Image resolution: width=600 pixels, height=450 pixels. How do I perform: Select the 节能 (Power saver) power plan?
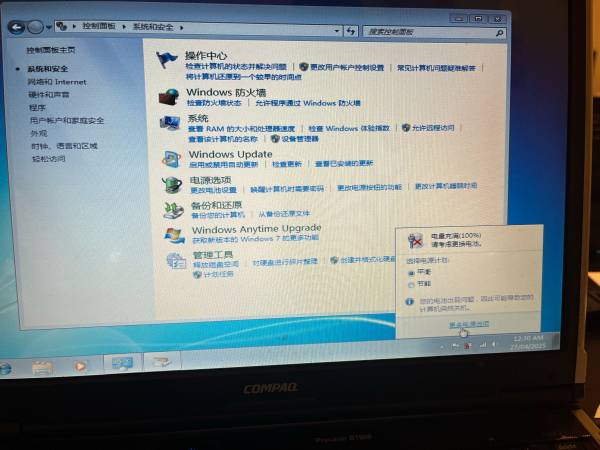pos(411,284)
